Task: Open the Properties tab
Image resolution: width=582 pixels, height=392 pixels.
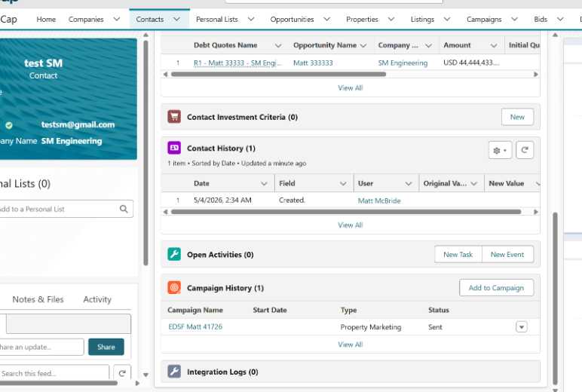Action: tap(362, 19)
